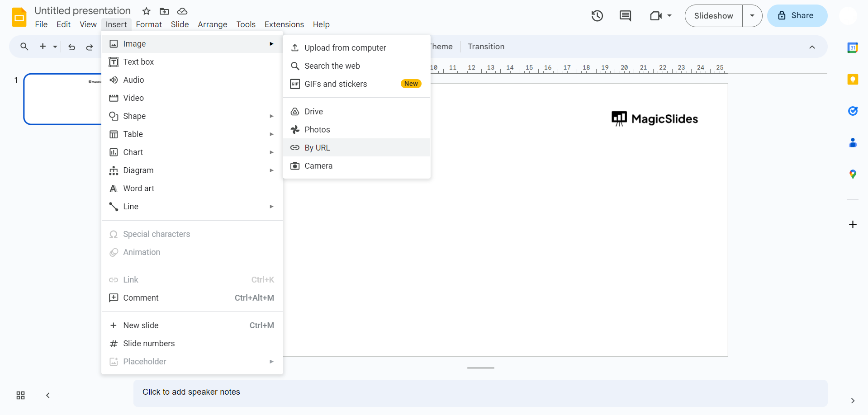Open Google Tasks side panel icon
This screenshot has height=415, width=868.
pyautogui.click(x=853, y=111)
